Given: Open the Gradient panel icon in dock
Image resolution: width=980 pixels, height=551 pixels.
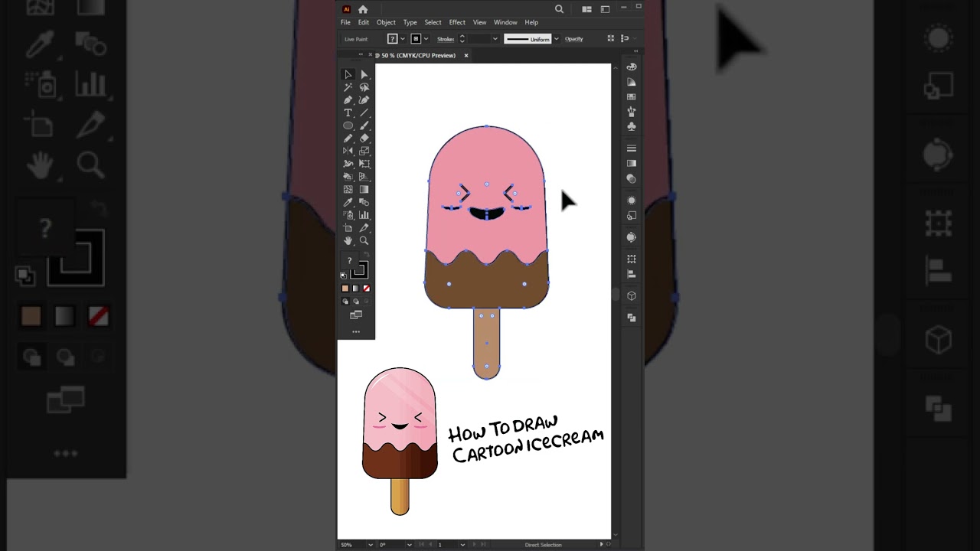Looking at the screenshot, I should pos(632,163).
